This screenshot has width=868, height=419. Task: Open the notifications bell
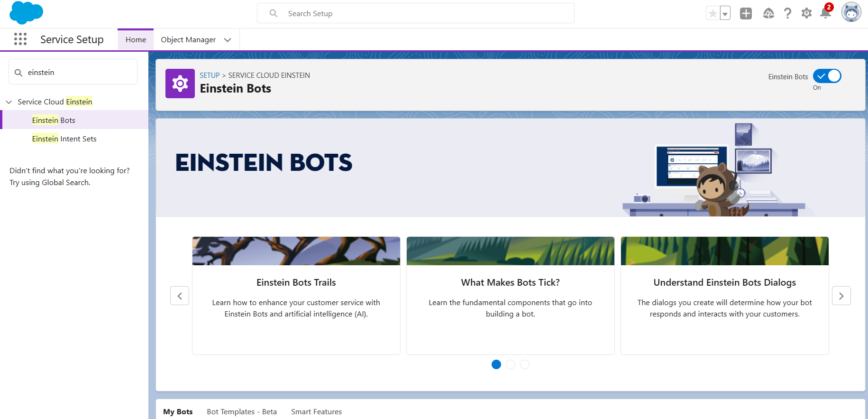click(x=825, y=13)
